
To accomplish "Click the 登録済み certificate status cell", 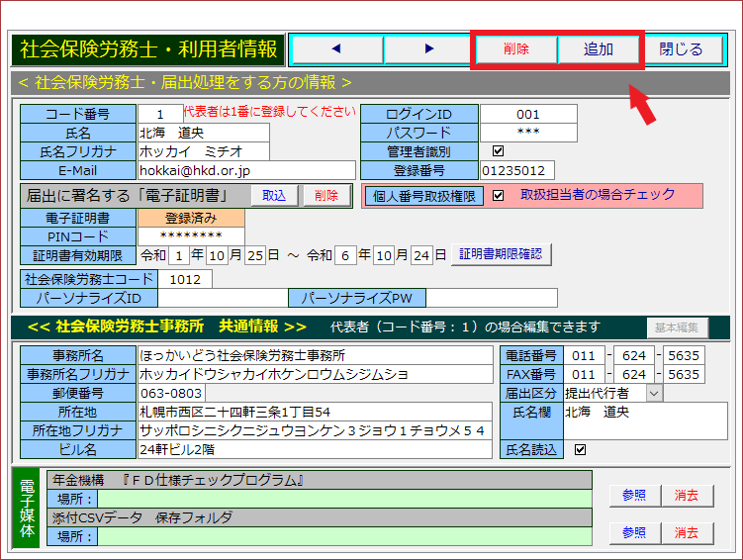I will click(191, 218).
